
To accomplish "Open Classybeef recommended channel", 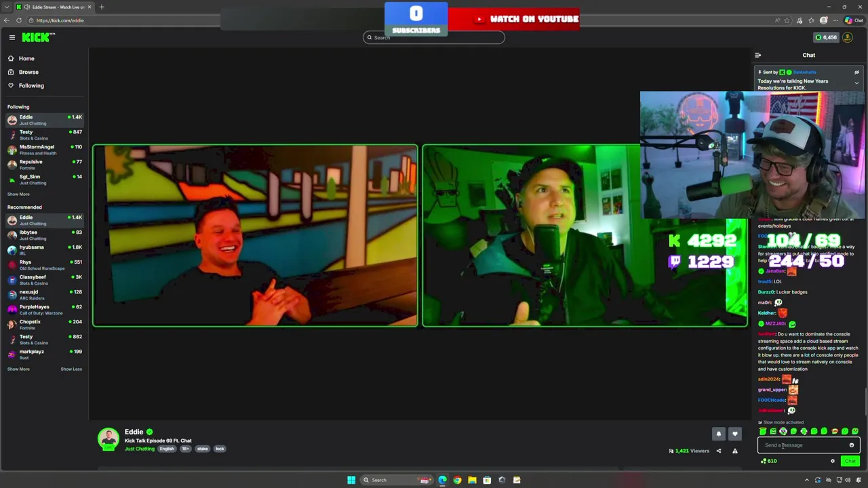I will [x=44, y=280].
